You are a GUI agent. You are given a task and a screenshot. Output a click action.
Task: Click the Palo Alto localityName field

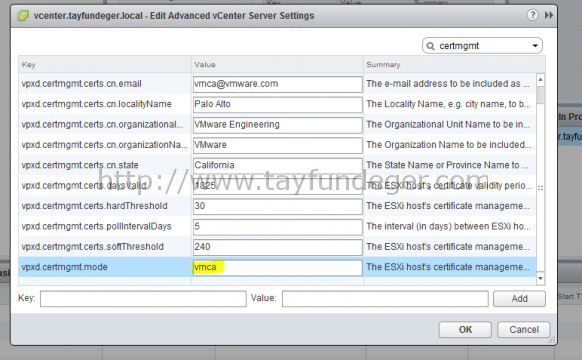(x=278, y=105)
